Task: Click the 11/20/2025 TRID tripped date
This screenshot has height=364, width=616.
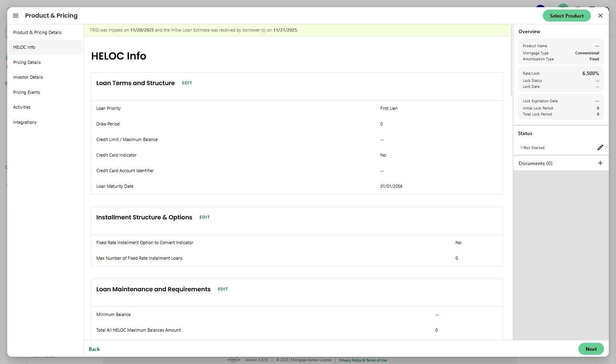Action: pyautogui.click(x=142, y=30)
